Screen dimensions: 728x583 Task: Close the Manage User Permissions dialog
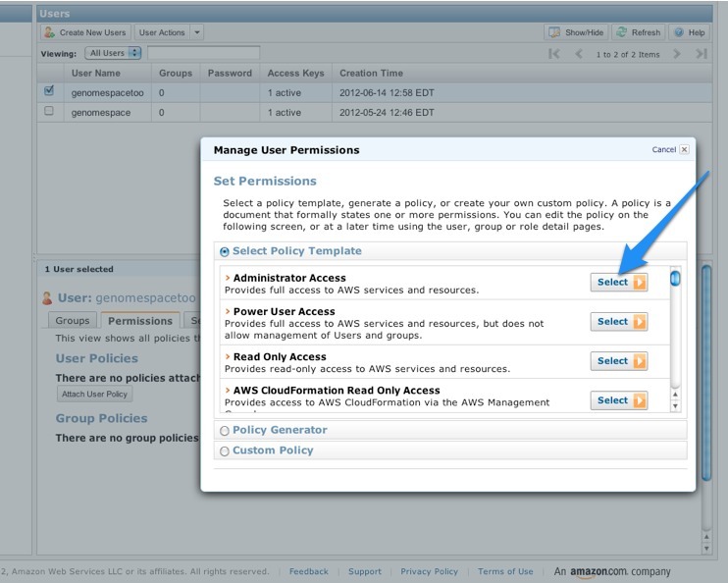684,150
